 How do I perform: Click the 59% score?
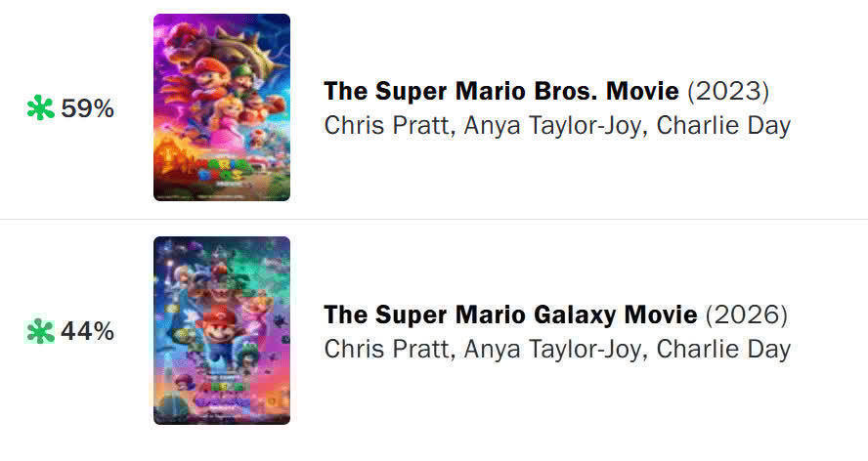coord(88,109)
